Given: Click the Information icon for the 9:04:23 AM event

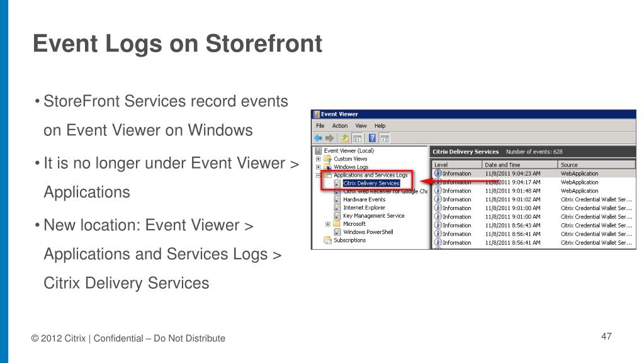Looking at the screenshot, I should pyautogui.click(x=438, y=173).
